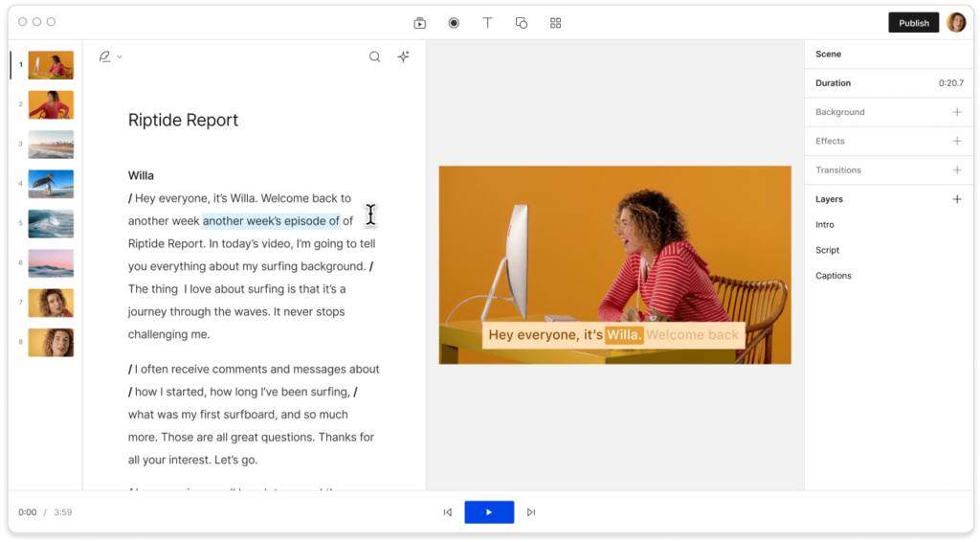
Task: Skip to the next scene
Action: tap(531, 512)
